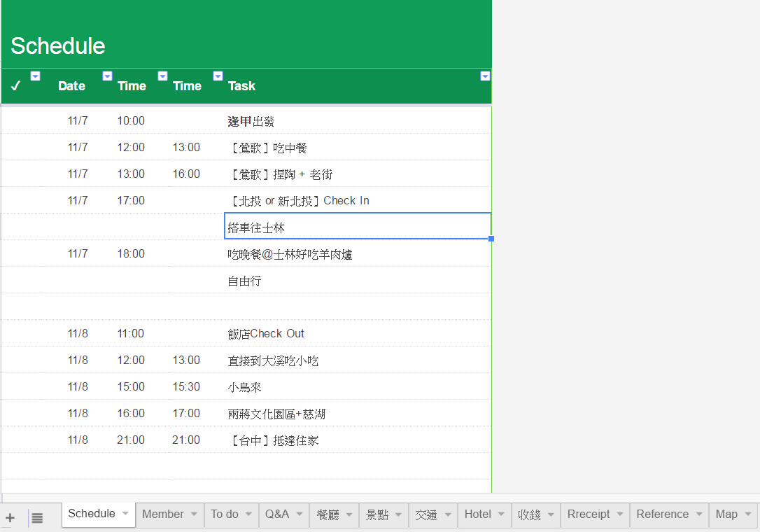
Task: Select the 11/8 date in 小烏來 row
Action: click(78, 386)
